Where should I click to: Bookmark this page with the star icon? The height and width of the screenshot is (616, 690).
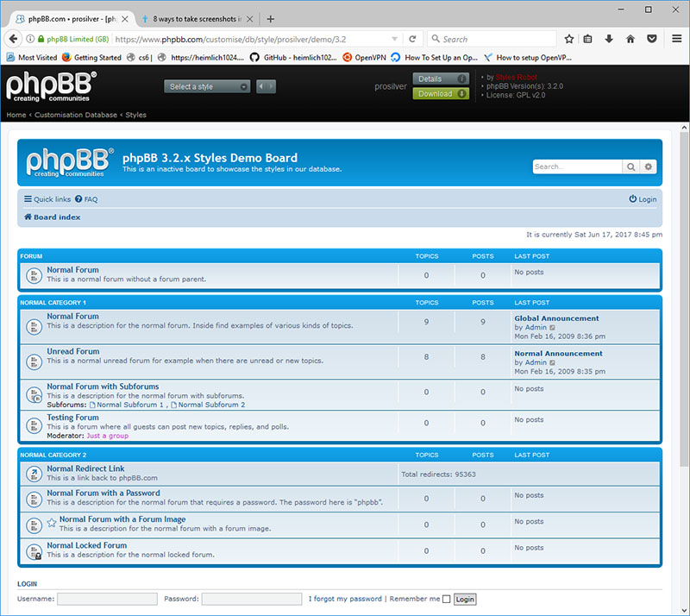pos(569,39)
